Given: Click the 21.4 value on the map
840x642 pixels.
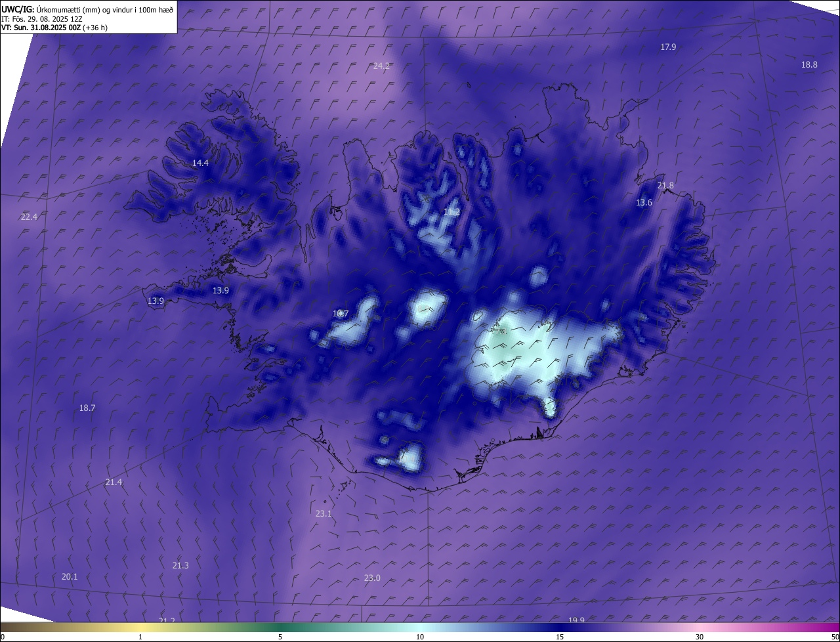Looking at the screenshot, I should (x=114, y=482).
